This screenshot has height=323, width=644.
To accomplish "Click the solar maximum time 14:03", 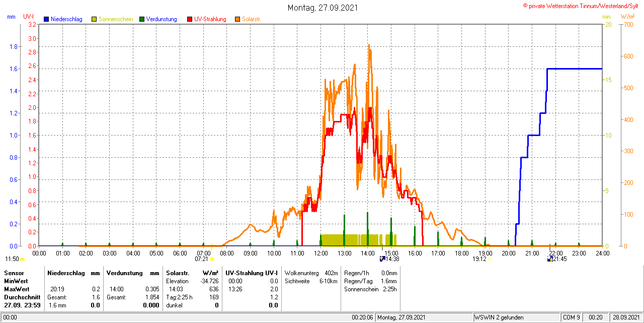I will pyautogui.click(x=176, y=289).
